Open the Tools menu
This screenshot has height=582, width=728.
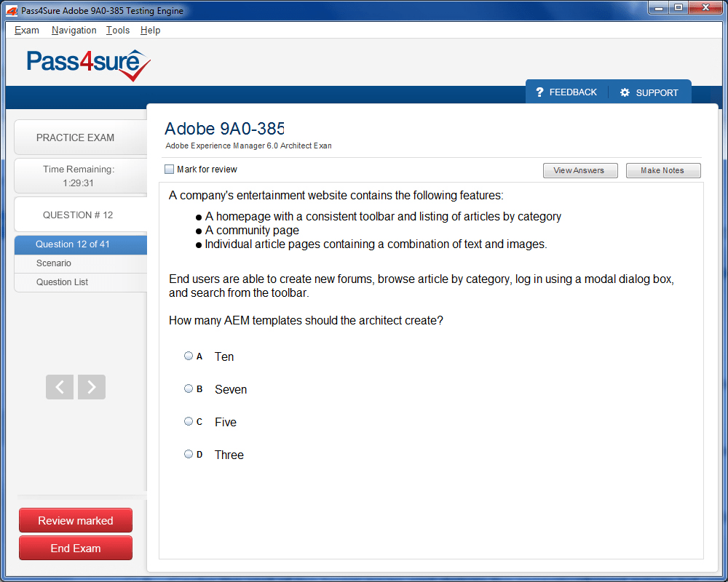click(x=118, y=30)
